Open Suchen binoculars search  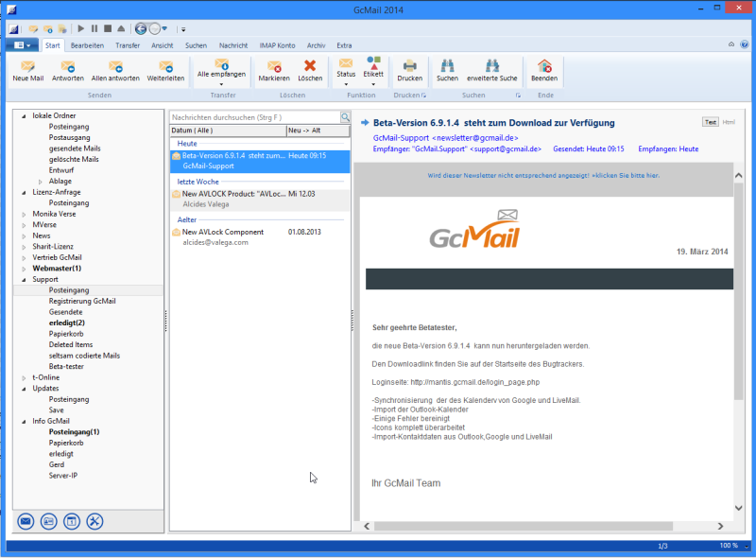[447, 71]
